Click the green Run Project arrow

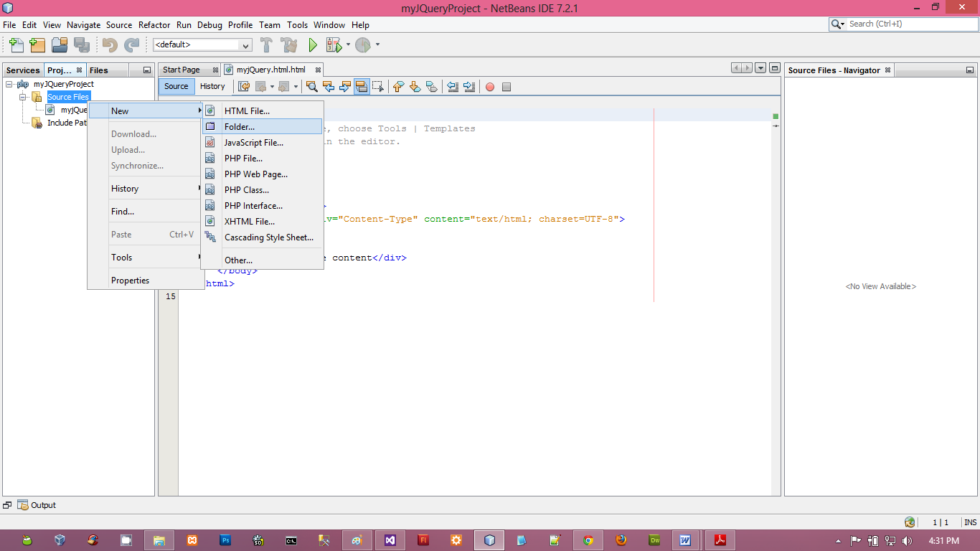click(313, 45)
